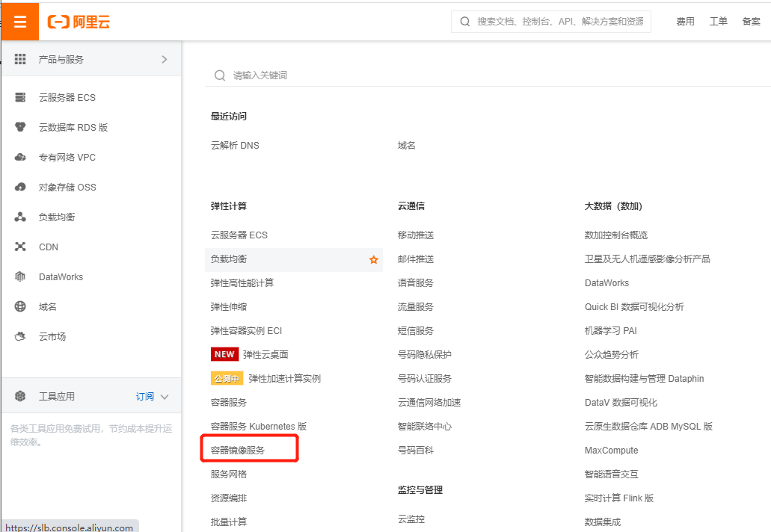Open 弹性伸缩 link
This screenshot has width=771, height=532.
tap(229, 307)
